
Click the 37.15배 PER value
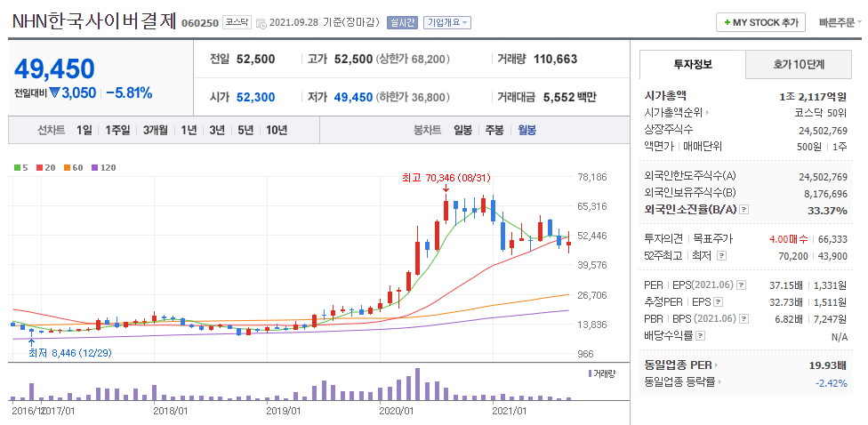click(x=786, y=285)
